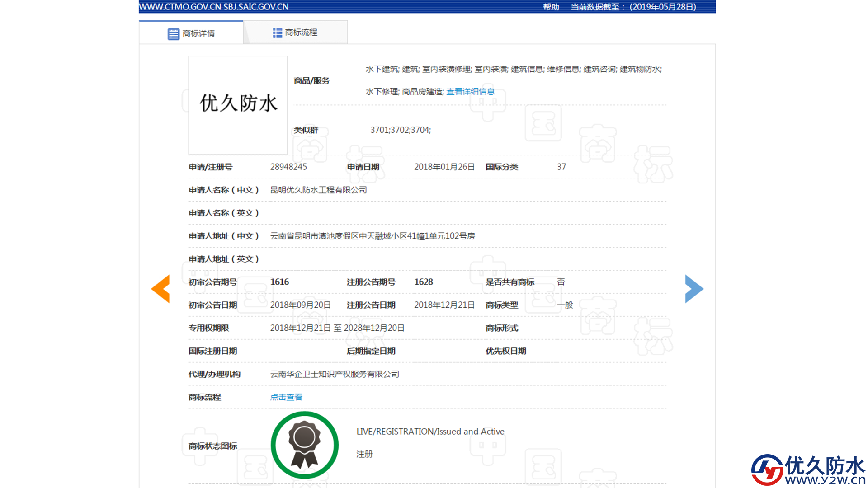
Task: Select registration announcement date 2018年12月21日
Action: coord(444,305)
